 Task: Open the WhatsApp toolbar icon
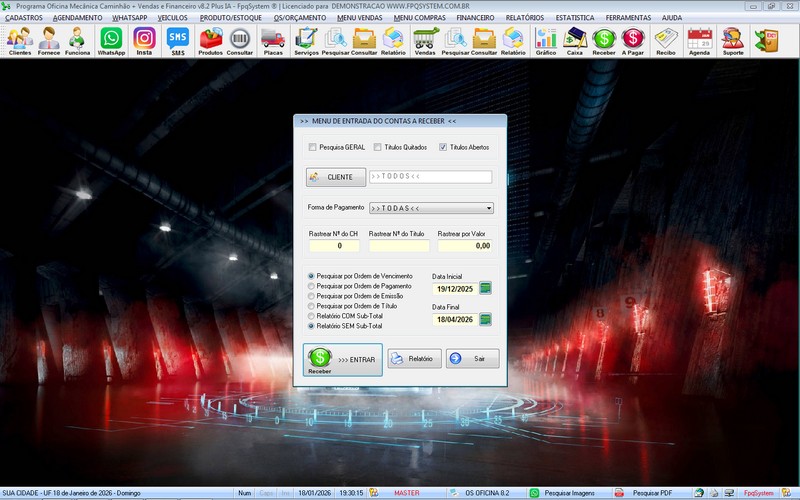(x=111, y=40)
